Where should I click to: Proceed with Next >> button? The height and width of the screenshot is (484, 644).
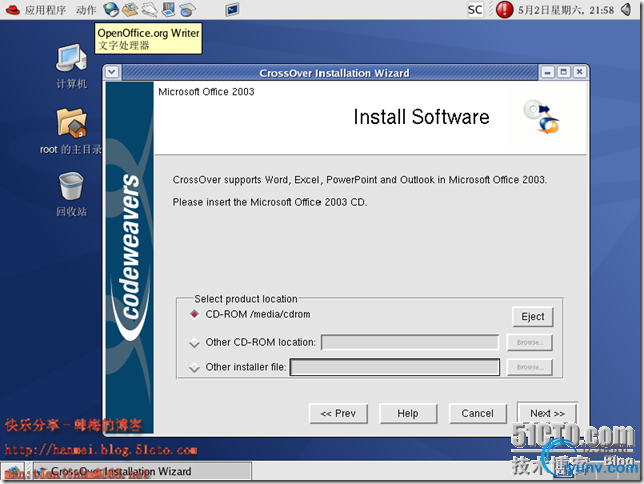pos(547,413)
